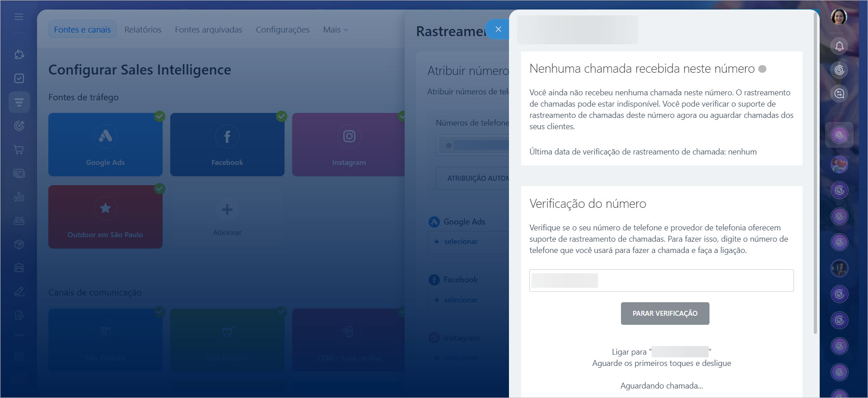Switch to the Relatórios tab

(143, 30)
